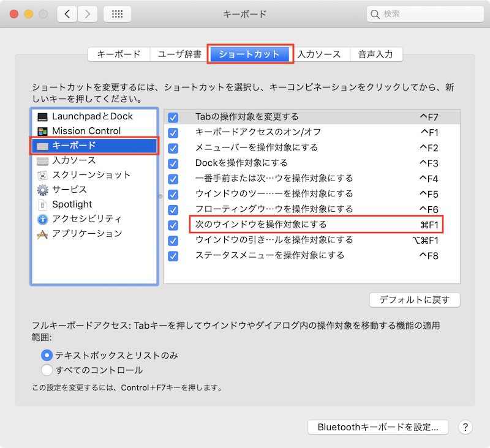Switch to the キーボード tab
Screen dimensions: 490x448
coord(119,54)
